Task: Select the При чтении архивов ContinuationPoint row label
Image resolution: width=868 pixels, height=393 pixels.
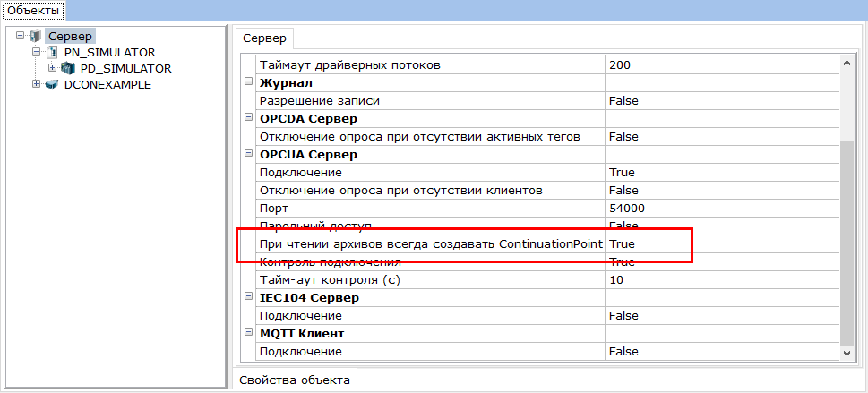Action: point(431,244)
